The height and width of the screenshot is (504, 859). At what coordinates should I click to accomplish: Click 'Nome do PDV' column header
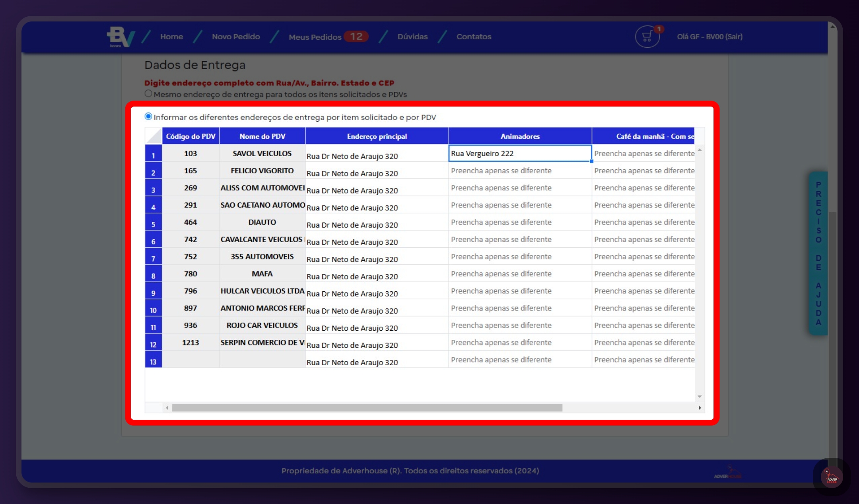pyautogui.click(x=262, y=136)
